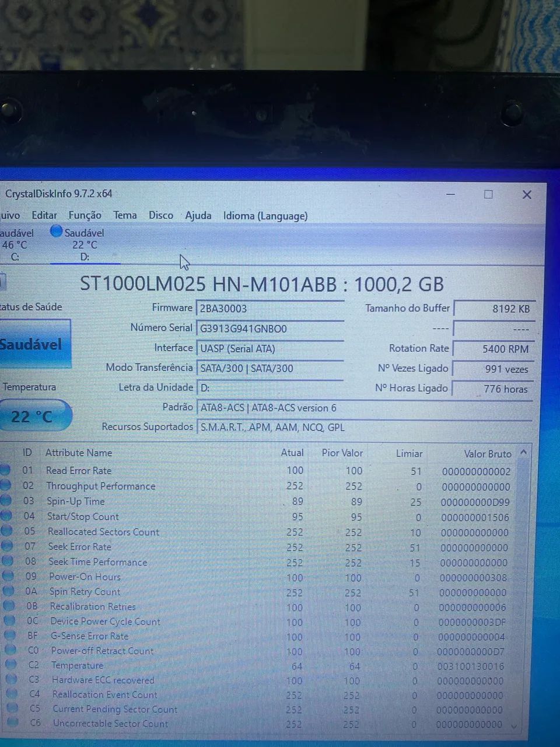The image size is (560, 747).
Task: Click status dot for Power-On Hours
Action: pos(8,576)
